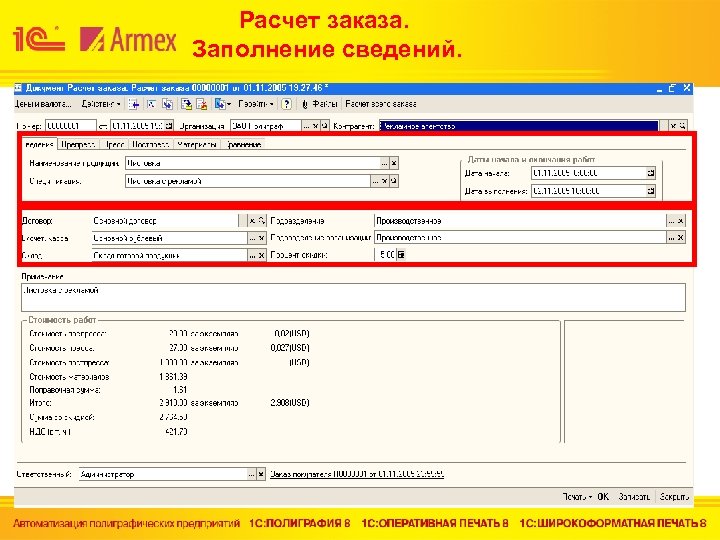This screenshot has height=540, width=720.
Task: Open selection list for Счет/касса via ellipsis
Action: [252, 238]
